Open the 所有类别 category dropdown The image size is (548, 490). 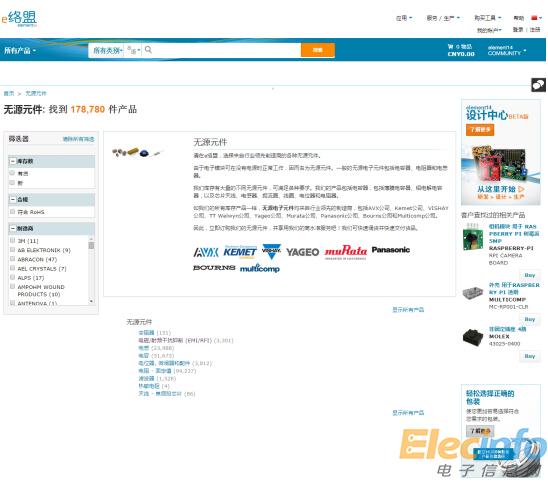click(108, 50)
